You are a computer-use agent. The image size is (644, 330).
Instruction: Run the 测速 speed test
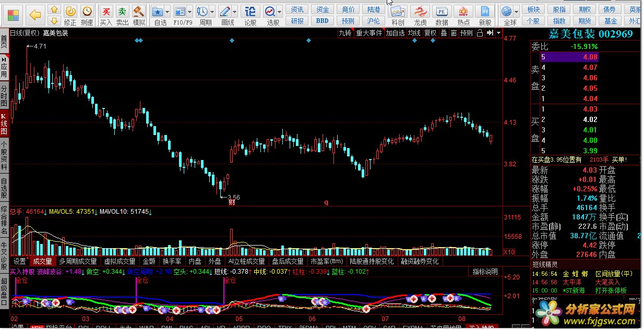coord(87,16)
